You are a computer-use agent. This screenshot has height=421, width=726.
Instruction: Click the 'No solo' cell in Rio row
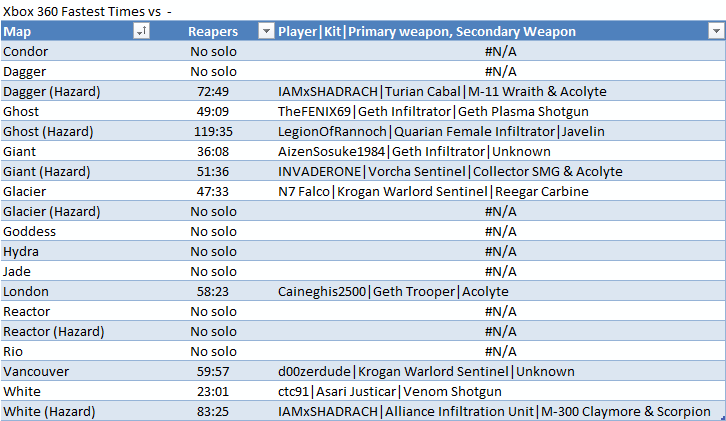click(213, 351)
